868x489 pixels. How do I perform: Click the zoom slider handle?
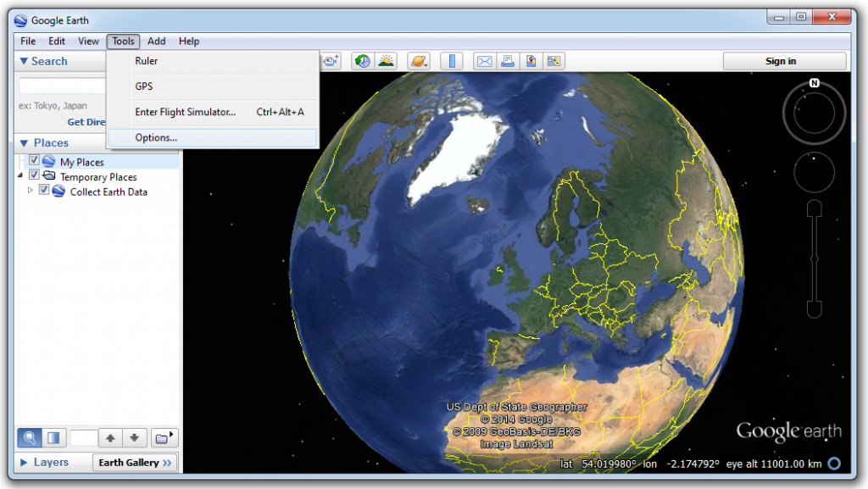(814, 258)
